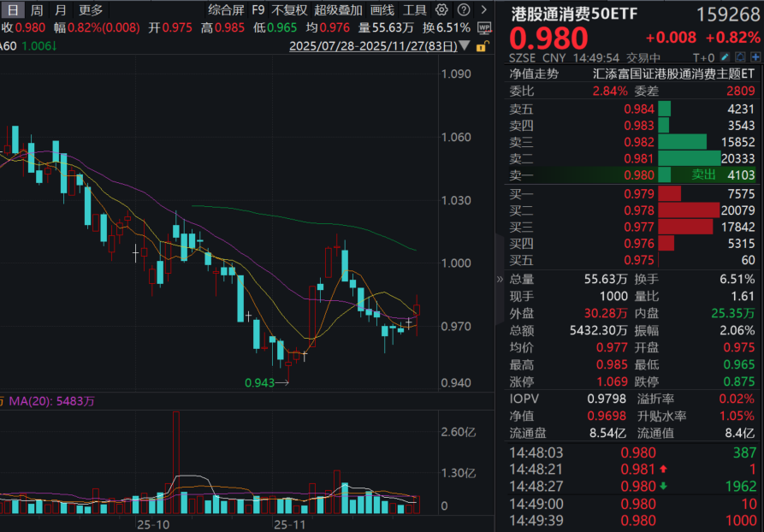Screen dimensions: 764x532
Task: Click the WP icon on the left edge
Action: click(484, 27)
